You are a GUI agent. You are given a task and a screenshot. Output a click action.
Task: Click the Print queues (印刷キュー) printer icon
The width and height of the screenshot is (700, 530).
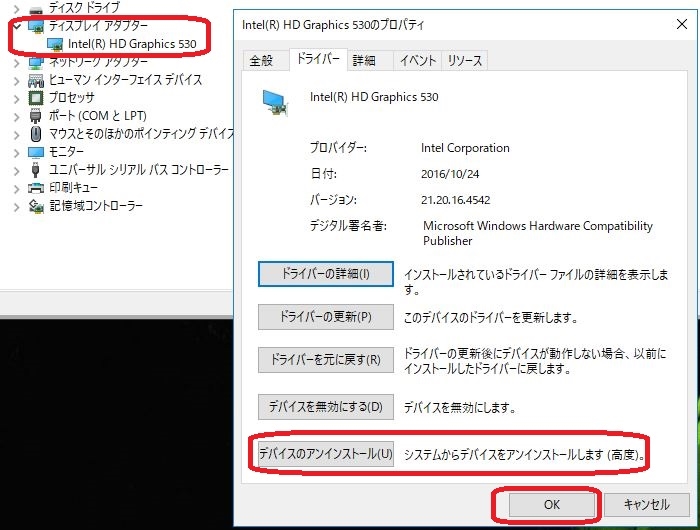pyautogui.click(x=36, y=188)
